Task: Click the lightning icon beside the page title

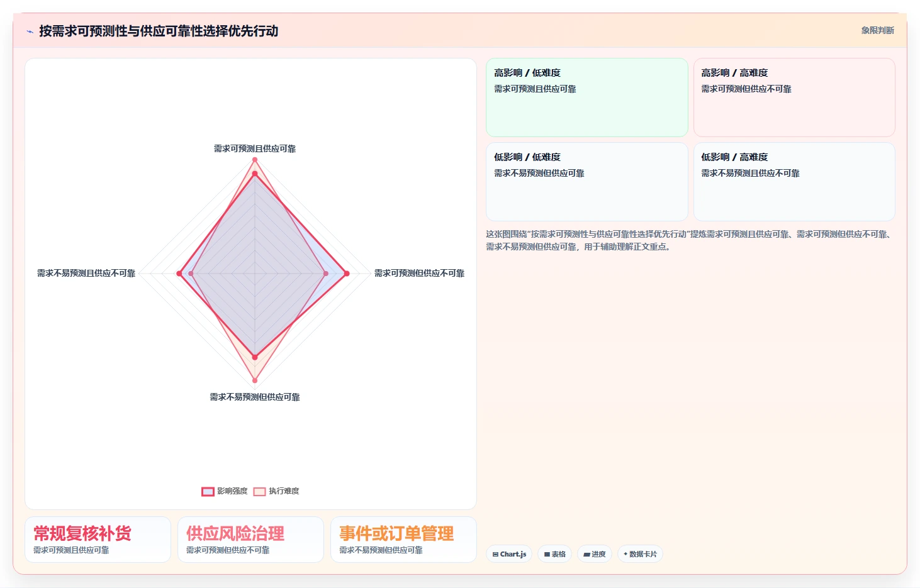Action: click(30, 31)
